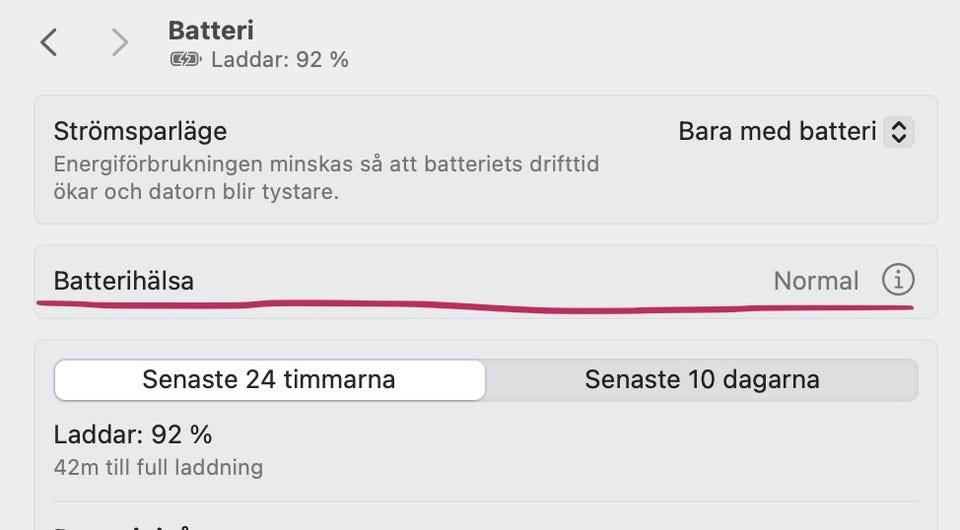Click the Energiförbrukningen minskas description text

326,163
